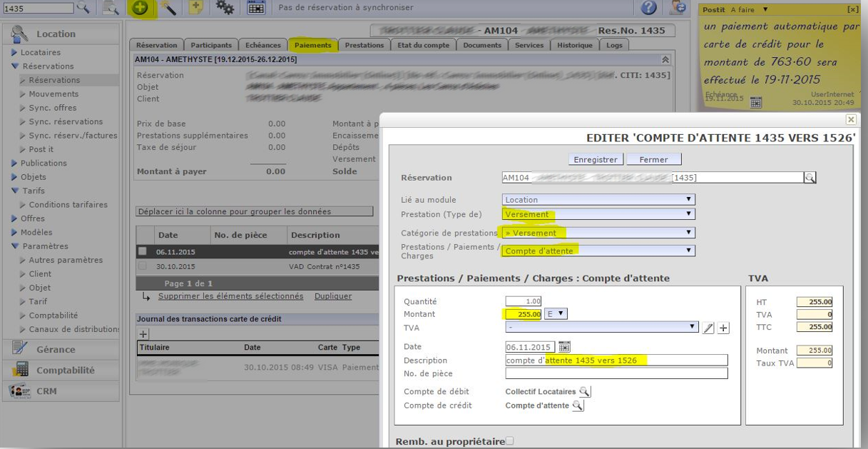Toggle the Remb. au propriétaire checkbox
The height and width of the screenshot is (449, 868).
[x=509, y=441]
